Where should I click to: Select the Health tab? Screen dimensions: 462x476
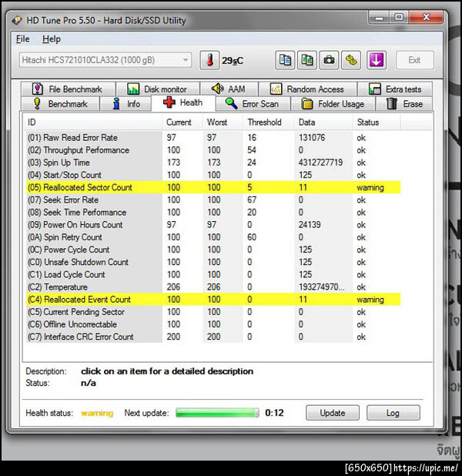pyautogui.click(x=183, y=102)
